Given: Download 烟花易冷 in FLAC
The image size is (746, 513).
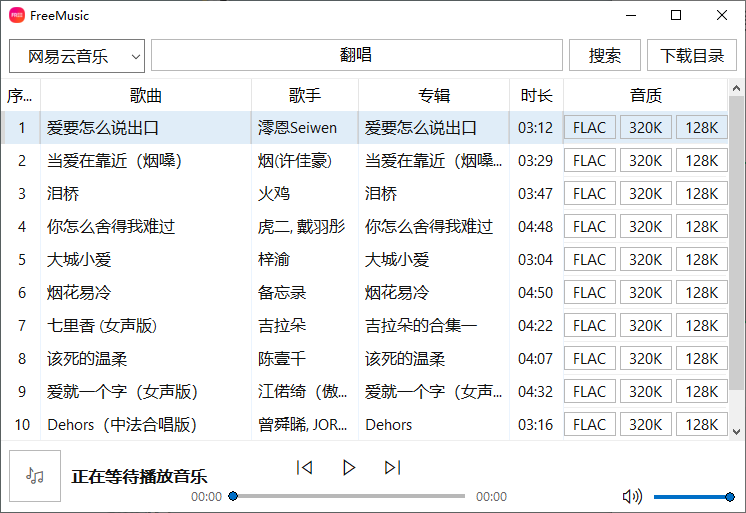Looking at the screenshot, I should coord(589,292).
